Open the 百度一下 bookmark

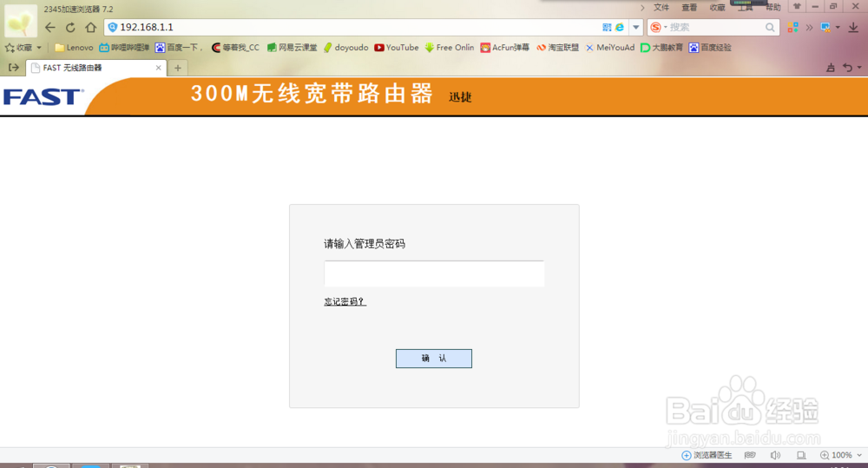pyautogui.click(x=178, y=48)
